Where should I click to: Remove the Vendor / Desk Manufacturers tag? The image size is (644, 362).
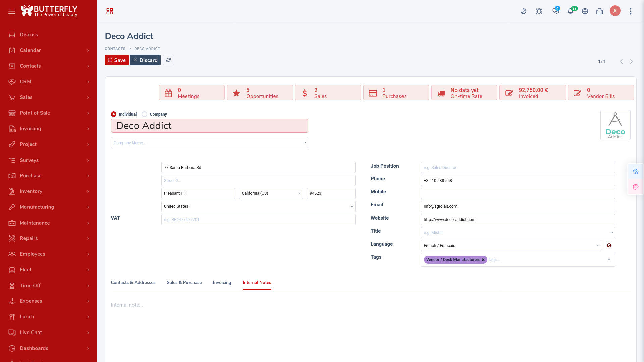pos(483,260)
